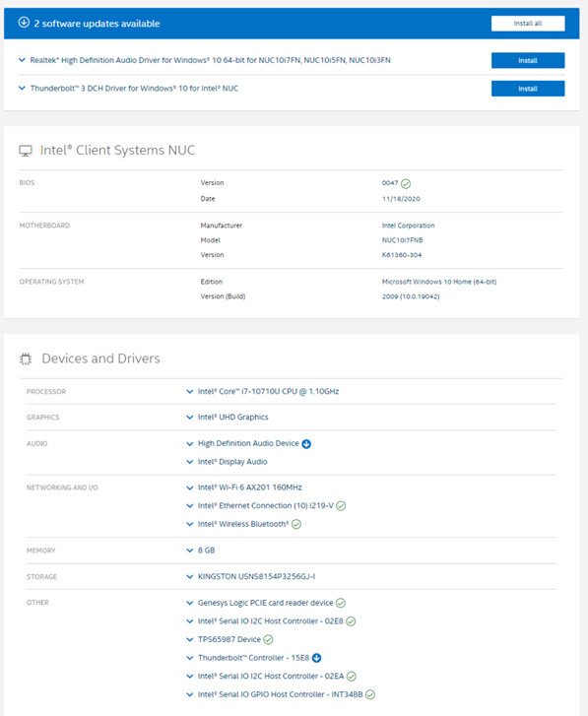588x716 pixels.
Task: Click the green checkmark beside Genesys Logic card reader
Action: point(341,603)
